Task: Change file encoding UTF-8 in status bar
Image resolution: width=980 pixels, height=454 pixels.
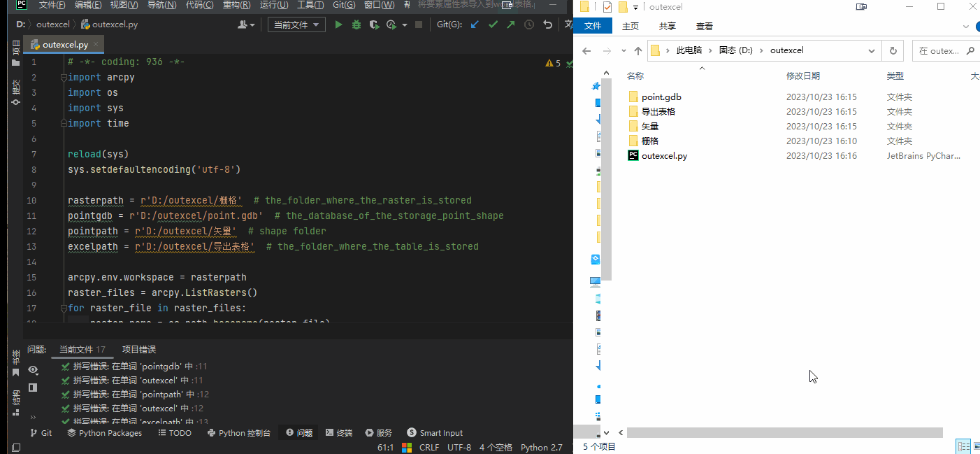Action: [459, 448]
